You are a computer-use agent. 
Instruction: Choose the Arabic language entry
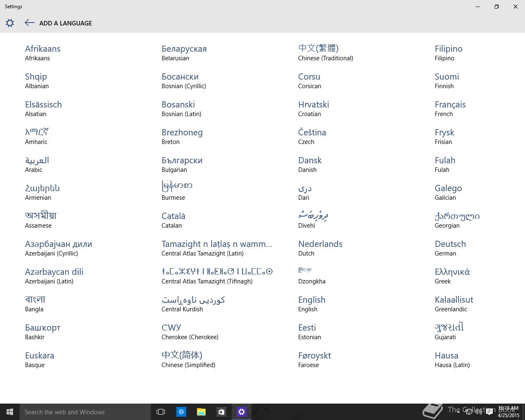pyautogui.click(x=37, y=164)
